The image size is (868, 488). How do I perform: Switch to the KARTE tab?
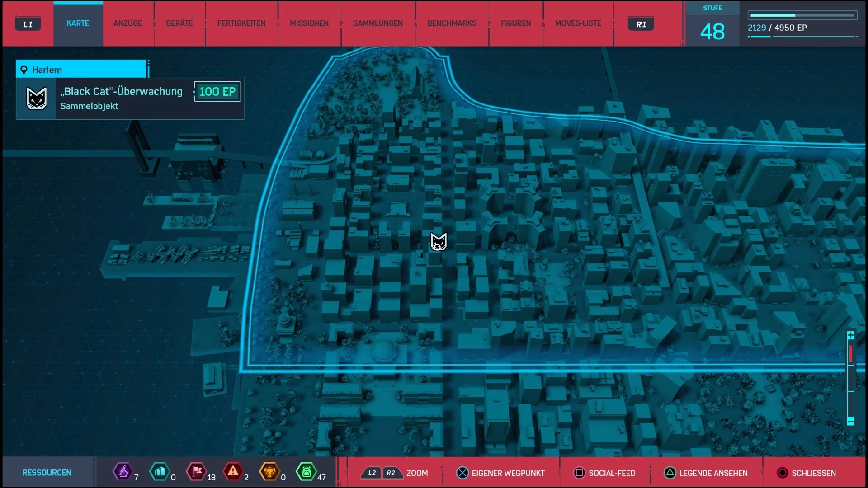coord(78,23)
